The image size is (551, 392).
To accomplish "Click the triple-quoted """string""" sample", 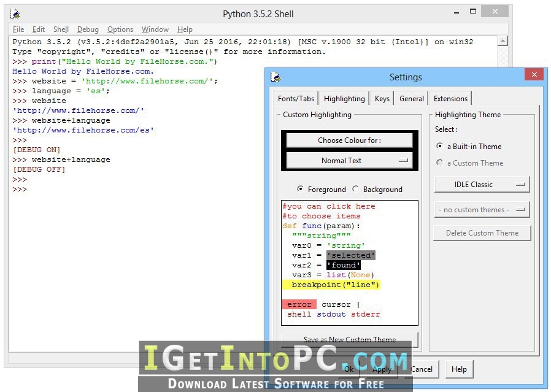I will pos(321,236).
